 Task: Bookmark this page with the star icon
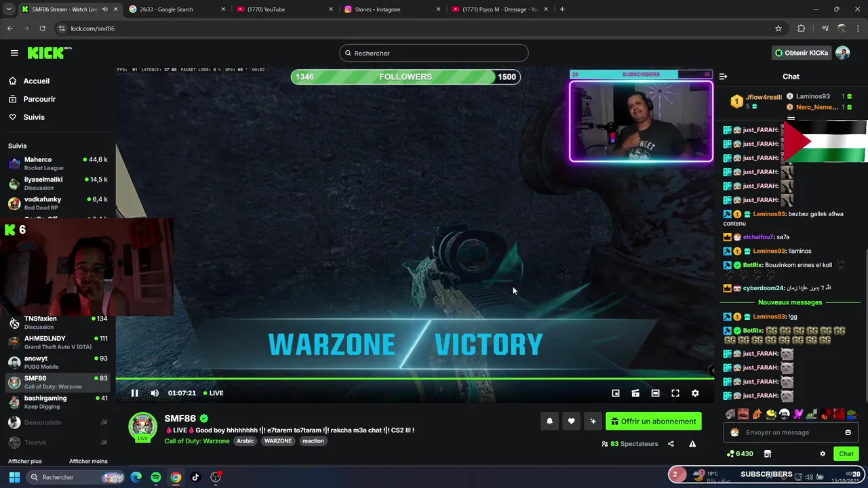pos(778,28)
